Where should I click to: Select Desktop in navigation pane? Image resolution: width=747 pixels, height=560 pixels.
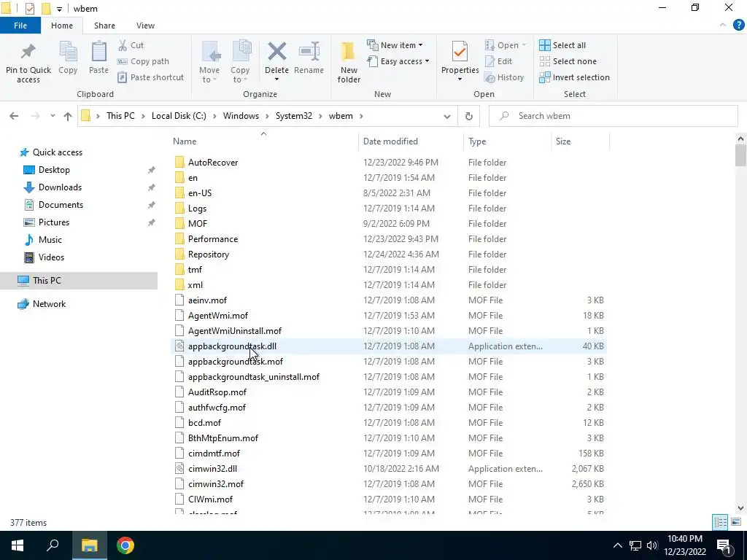pos(54,170)
